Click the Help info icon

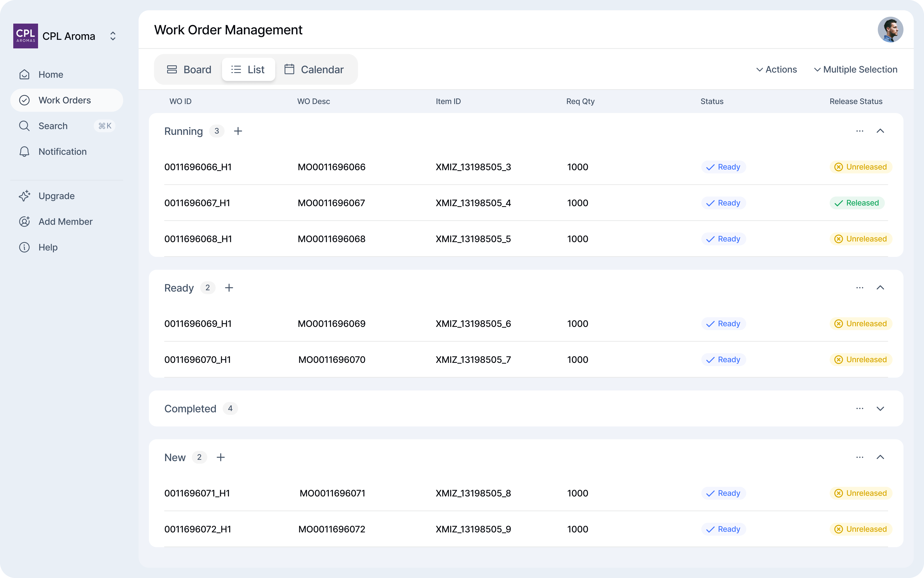pyautogui.click(x=24, y=247)
